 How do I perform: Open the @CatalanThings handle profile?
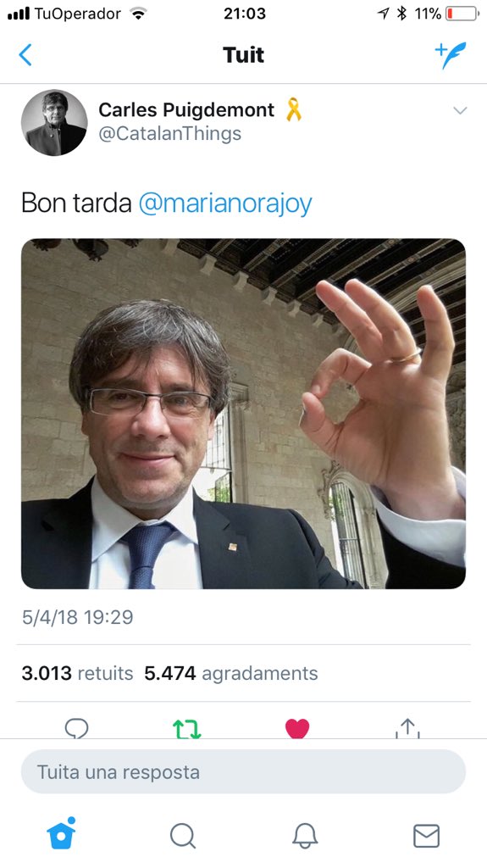pyautogui.click(x=170, y=133)
